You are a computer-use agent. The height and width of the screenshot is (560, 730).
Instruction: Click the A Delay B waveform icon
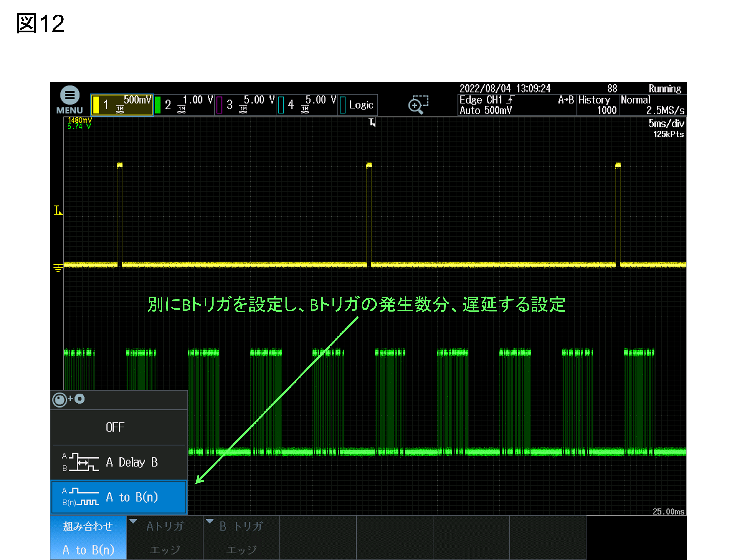[81, 462]
